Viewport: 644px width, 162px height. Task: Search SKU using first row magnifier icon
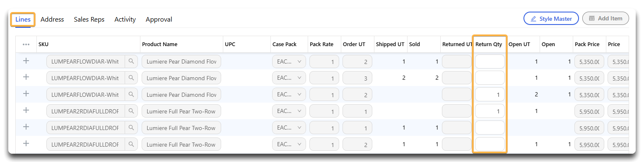tap(131, 61)
